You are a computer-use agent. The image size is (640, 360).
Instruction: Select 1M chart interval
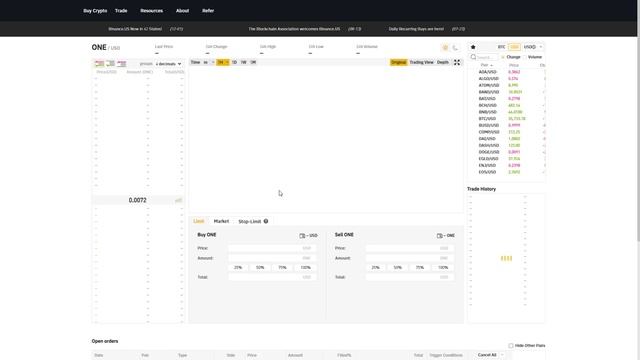point(253,62)
